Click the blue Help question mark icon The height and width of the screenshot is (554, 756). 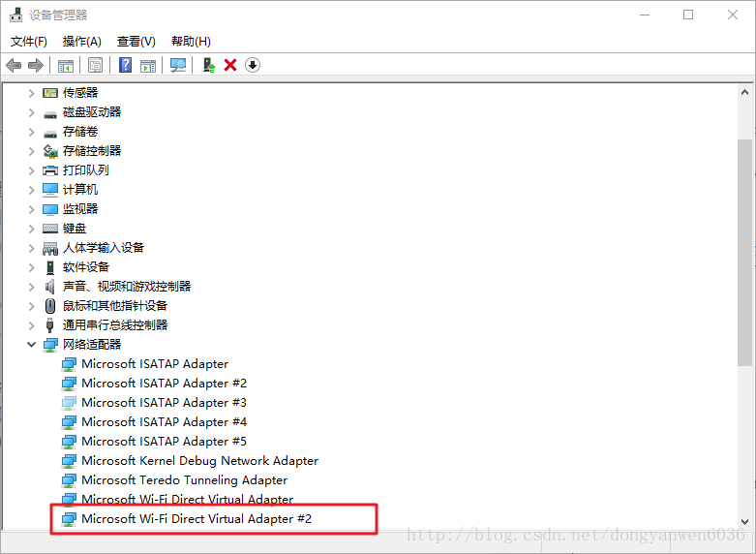[x=126, y=65]
